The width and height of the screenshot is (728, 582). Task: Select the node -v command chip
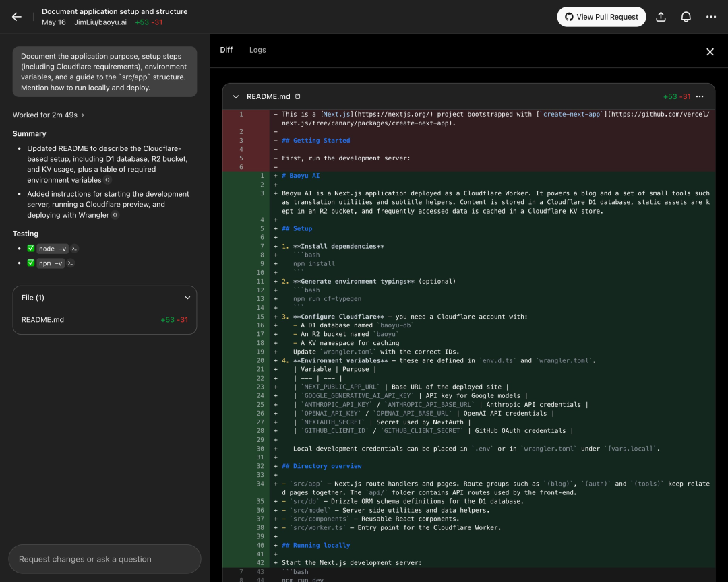click(53, 249)
